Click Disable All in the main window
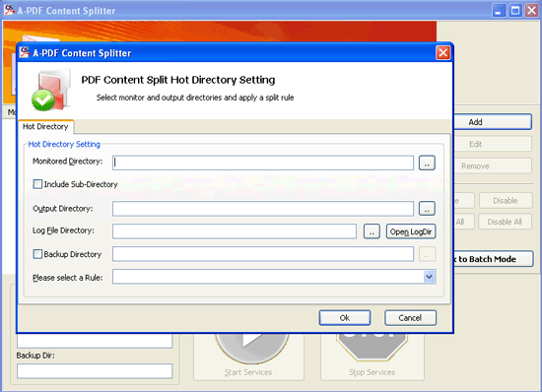 pos(505,222)
